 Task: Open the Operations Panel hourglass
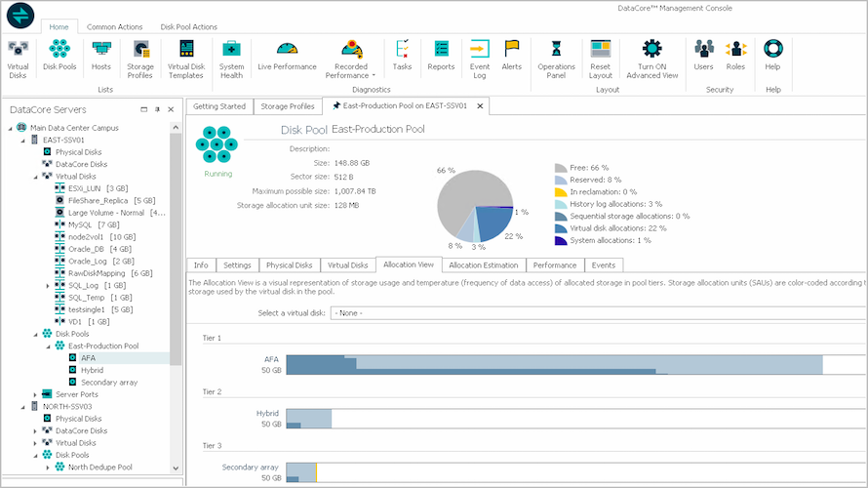coord(556,60)
